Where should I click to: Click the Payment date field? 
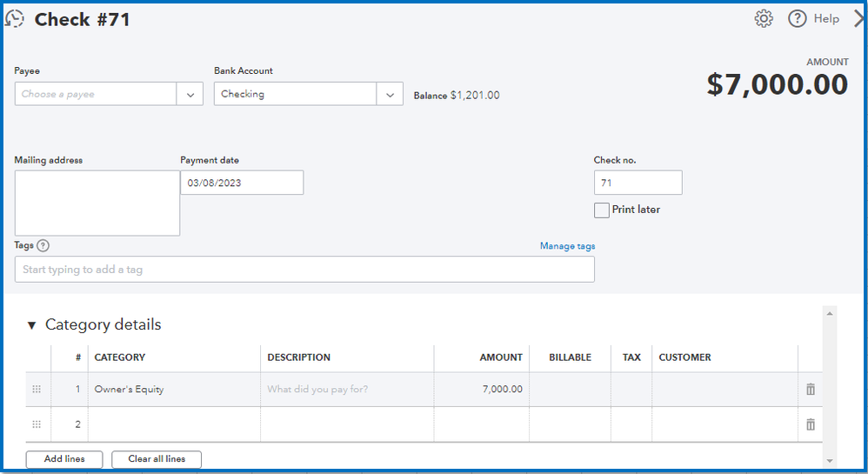click(x=242, y=183)
